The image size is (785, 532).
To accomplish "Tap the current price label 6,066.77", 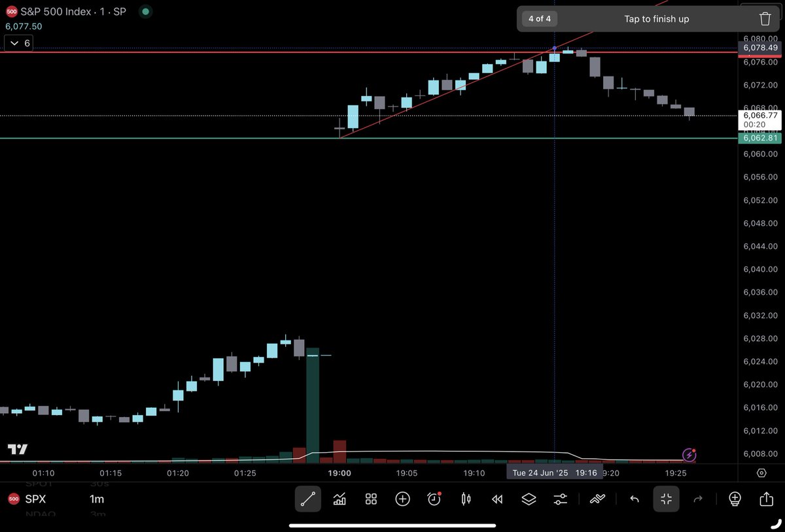I will [761, 115].
